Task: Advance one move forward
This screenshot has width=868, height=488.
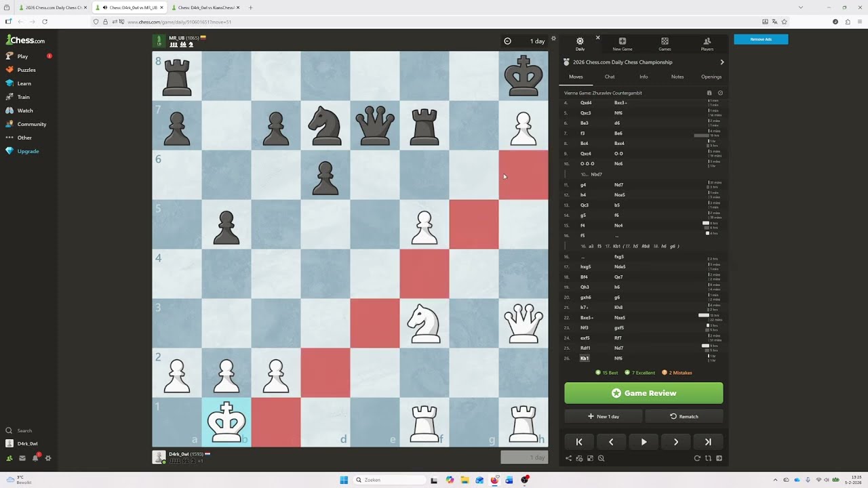Action: [675, 442]
